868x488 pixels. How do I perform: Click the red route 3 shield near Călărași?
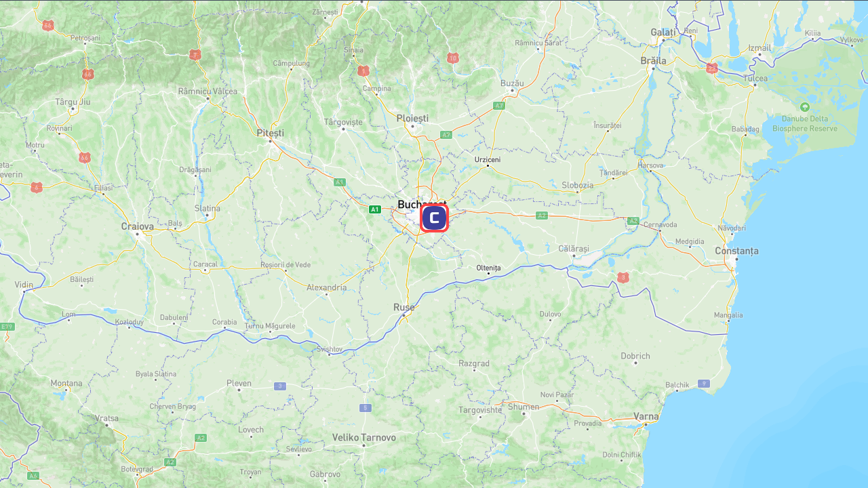[623, 277]
